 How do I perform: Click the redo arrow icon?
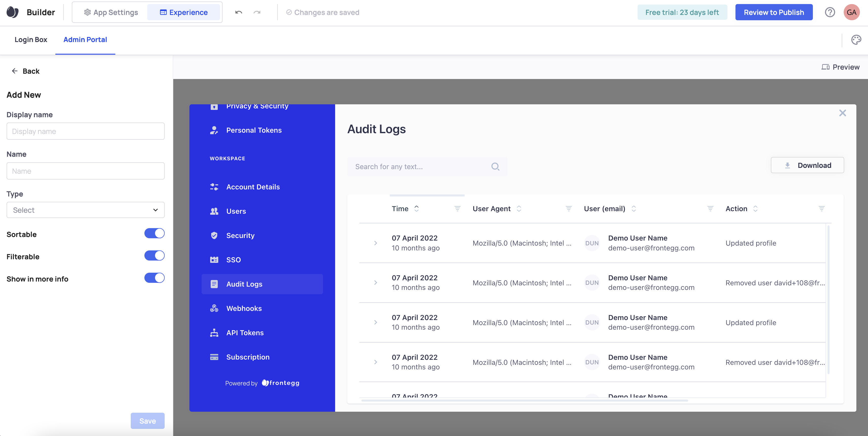[257, 12]
